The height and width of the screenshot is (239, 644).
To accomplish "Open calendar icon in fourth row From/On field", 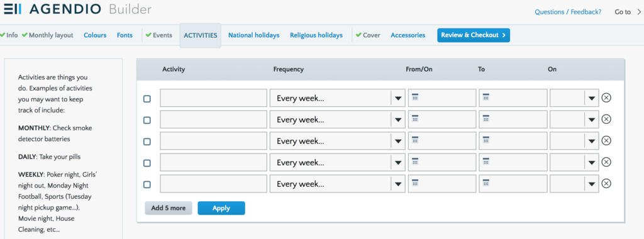I will (x=415, y=161).
